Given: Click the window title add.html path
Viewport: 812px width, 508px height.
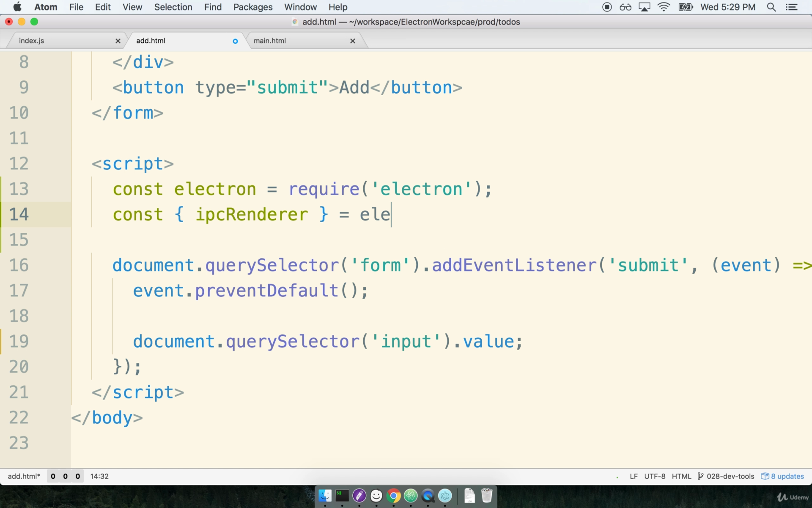Looking at the screenshot, I should tap(411, 22).
